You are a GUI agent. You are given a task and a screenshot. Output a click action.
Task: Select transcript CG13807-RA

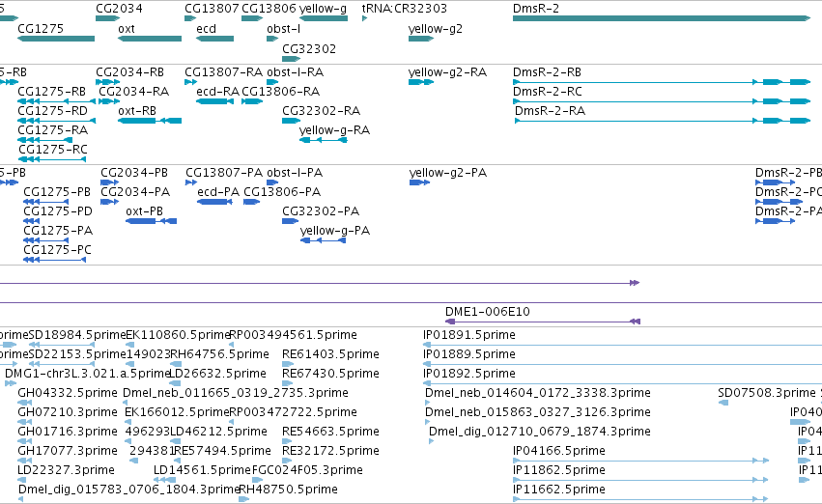[191, 82]
